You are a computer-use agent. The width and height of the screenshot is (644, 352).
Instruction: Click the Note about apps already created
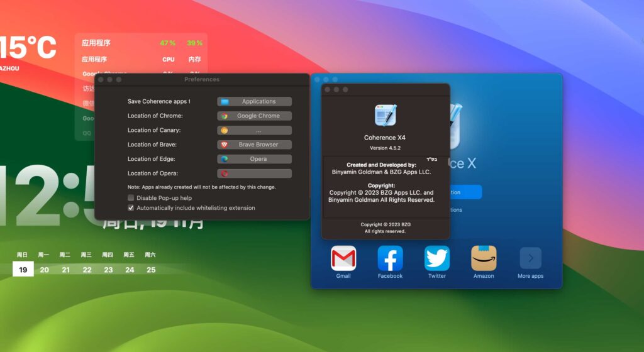tap(202, 187)
